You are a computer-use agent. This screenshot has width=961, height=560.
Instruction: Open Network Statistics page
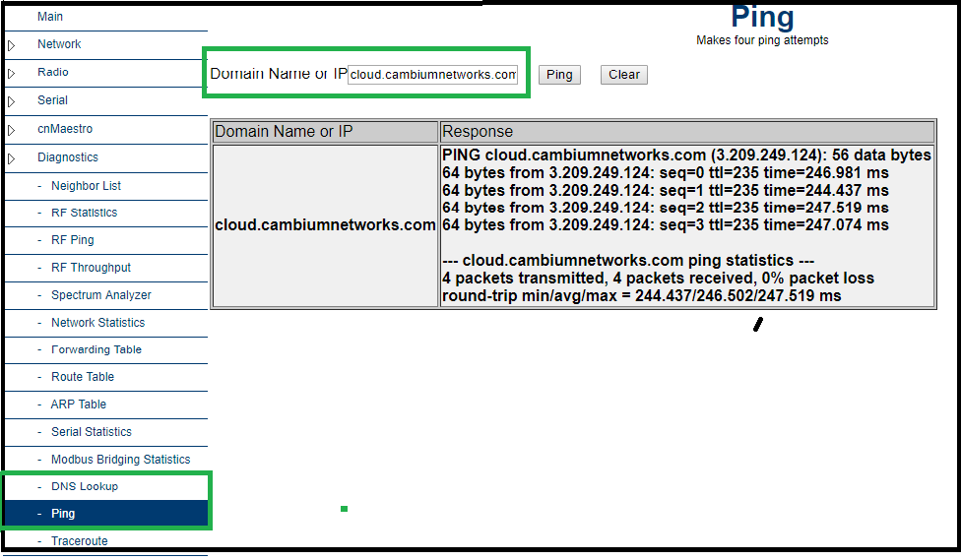click(x=98, y=322)
